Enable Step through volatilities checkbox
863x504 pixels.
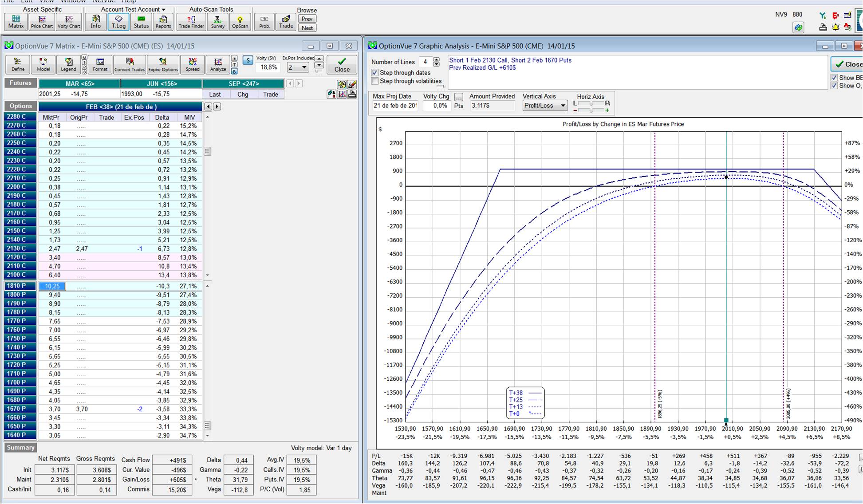click(375, 81)
